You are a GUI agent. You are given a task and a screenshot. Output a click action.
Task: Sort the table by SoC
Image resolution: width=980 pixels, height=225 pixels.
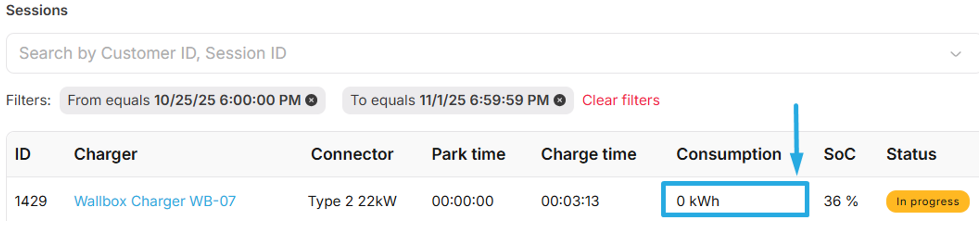coord(839,154)
